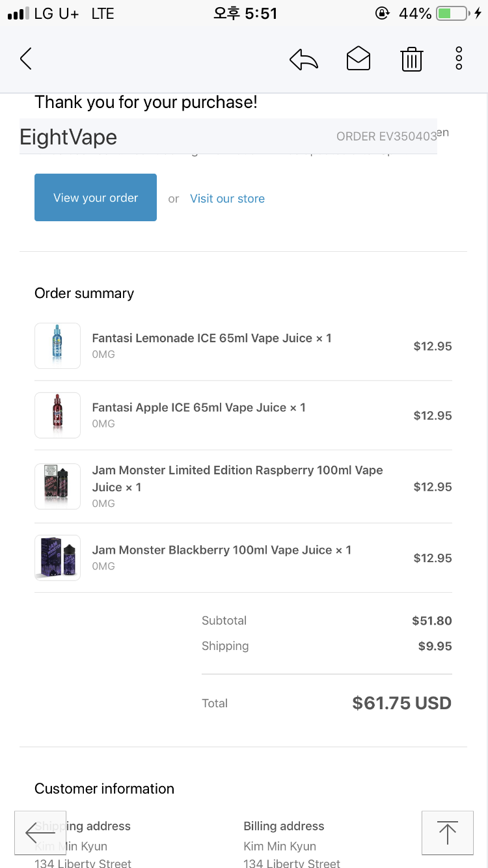Tap the Jam Monster Blackberry product thumbnail

click(57, 558)
